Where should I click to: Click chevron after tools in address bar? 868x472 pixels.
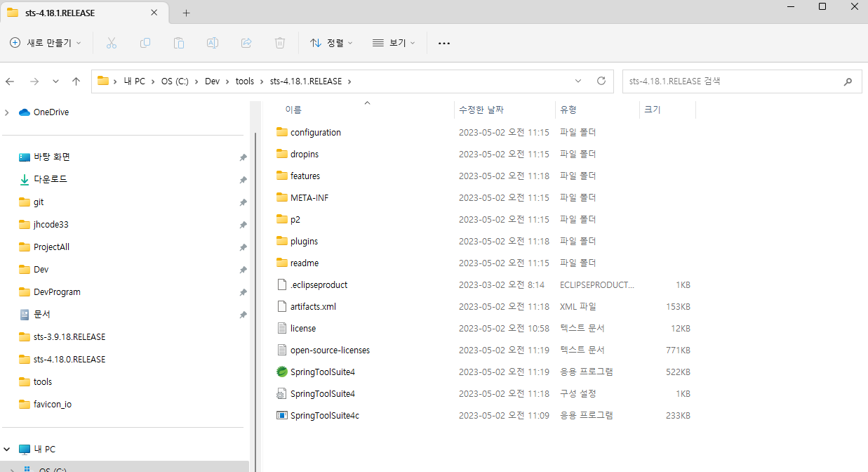click(x=262, y=81)
